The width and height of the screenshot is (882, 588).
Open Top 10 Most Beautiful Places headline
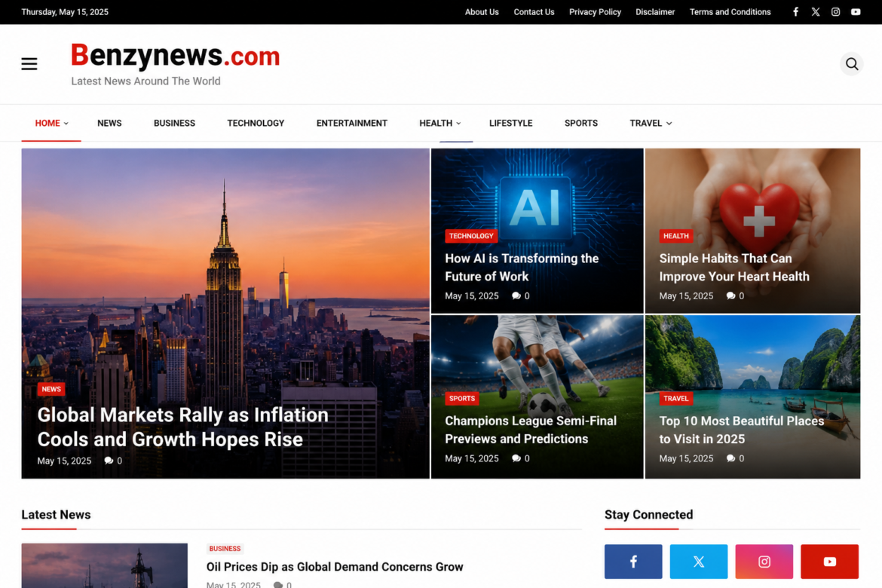741,430
